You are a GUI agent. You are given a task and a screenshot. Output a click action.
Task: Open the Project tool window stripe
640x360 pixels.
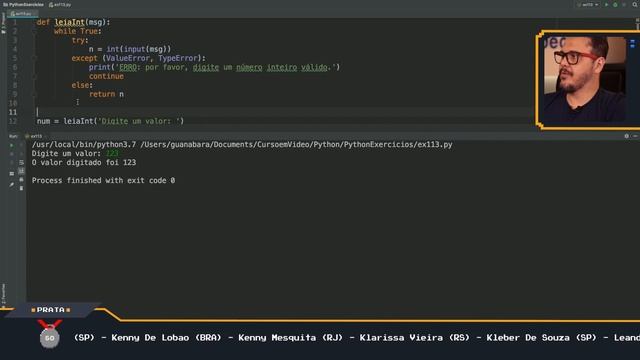(3, 24)
